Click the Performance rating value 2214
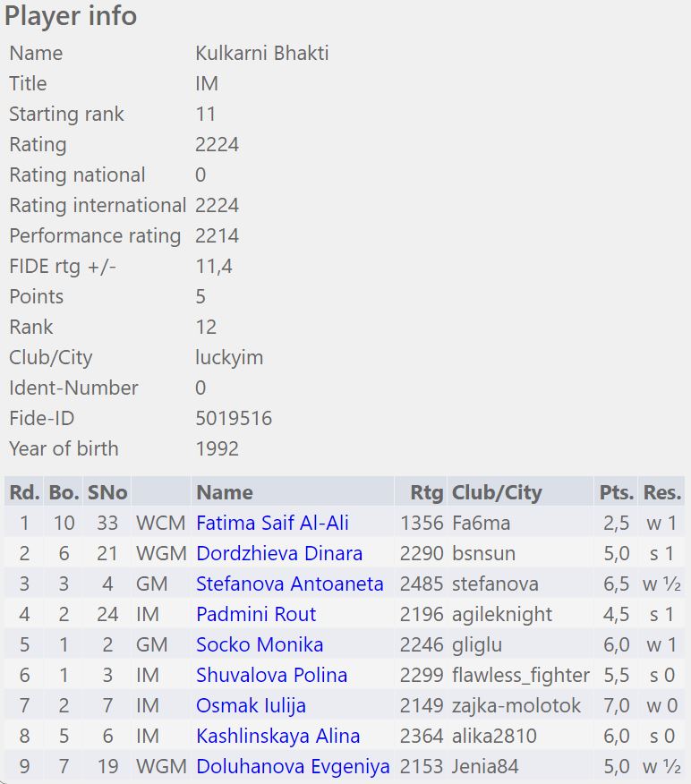 (217, 235)
